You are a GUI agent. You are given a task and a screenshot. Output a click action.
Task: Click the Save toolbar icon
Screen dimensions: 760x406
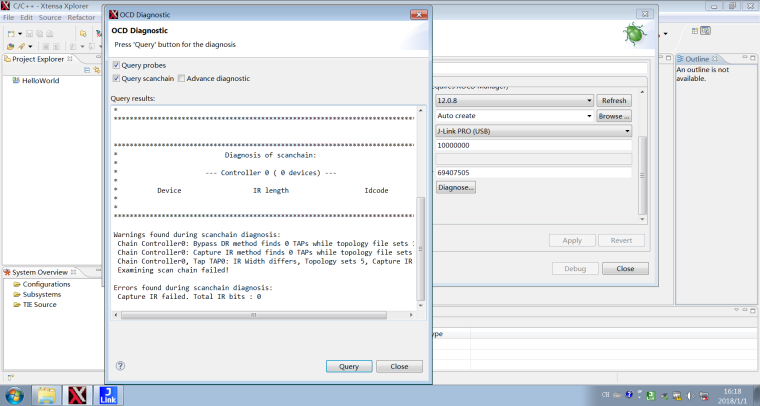[29, 33]
